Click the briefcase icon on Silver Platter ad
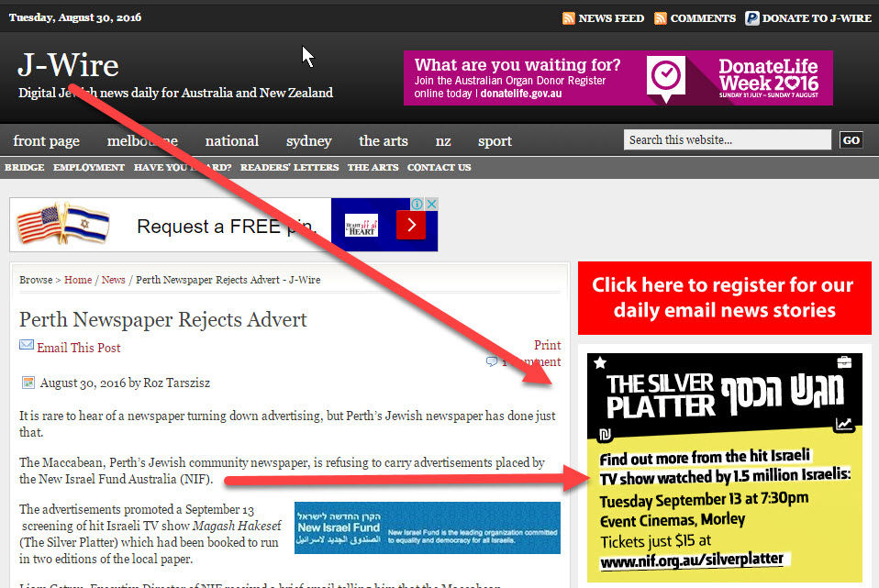Image resolution: width=879 pixels, height=588 pixels. coord(844,362)
